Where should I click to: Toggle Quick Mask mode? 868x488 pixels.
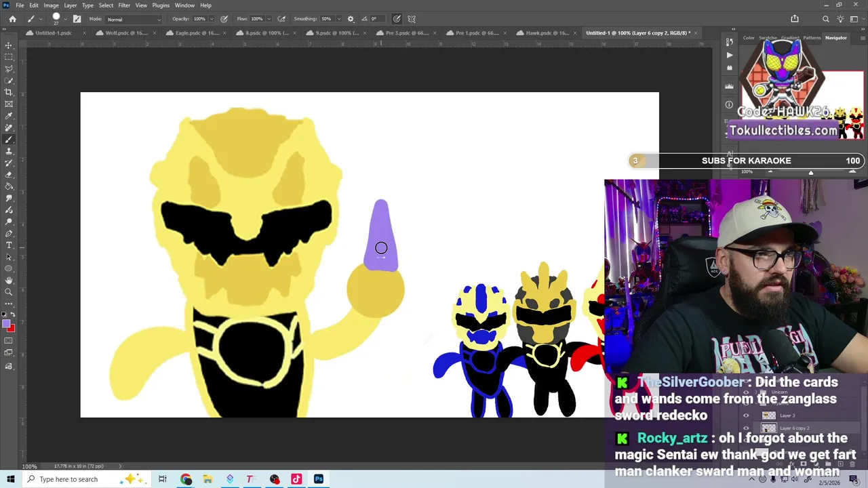coord(9,341)
